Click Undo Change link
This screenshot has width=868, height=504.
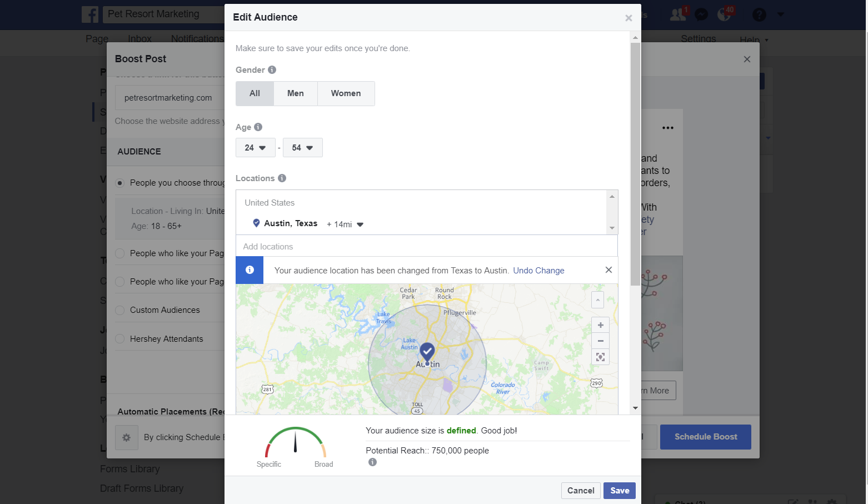click(538, 271)
